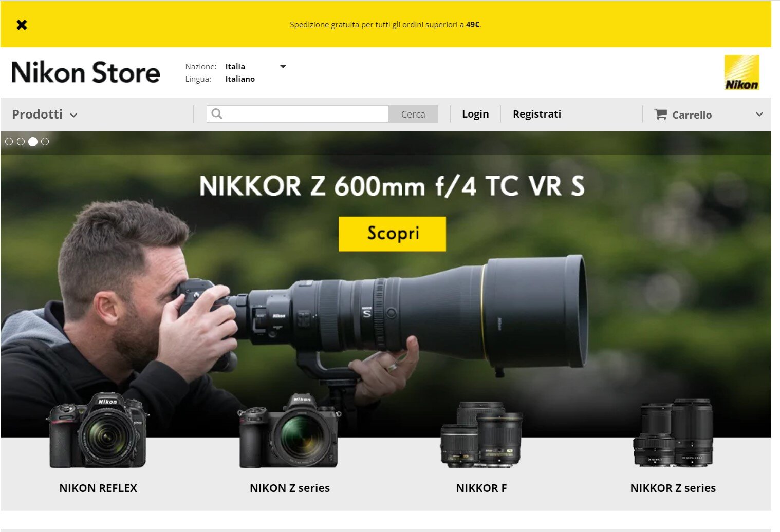Open the NIKON Z series category link

(x=290, y=488)
